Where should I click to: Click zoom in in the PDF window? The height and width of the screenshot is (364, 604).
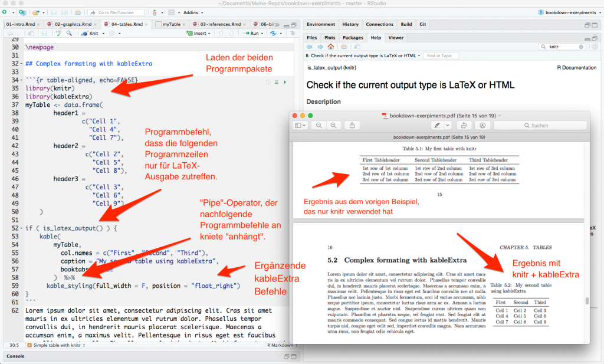click(334, 126)
